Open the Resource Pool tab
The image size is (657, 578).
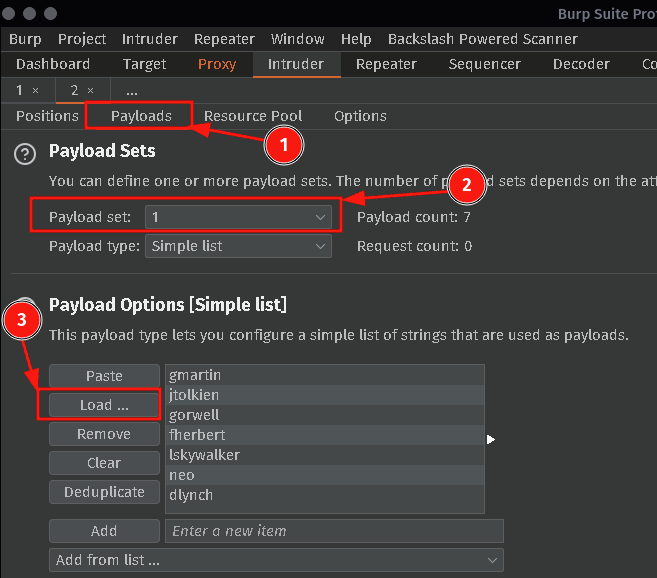pos(253,116)
